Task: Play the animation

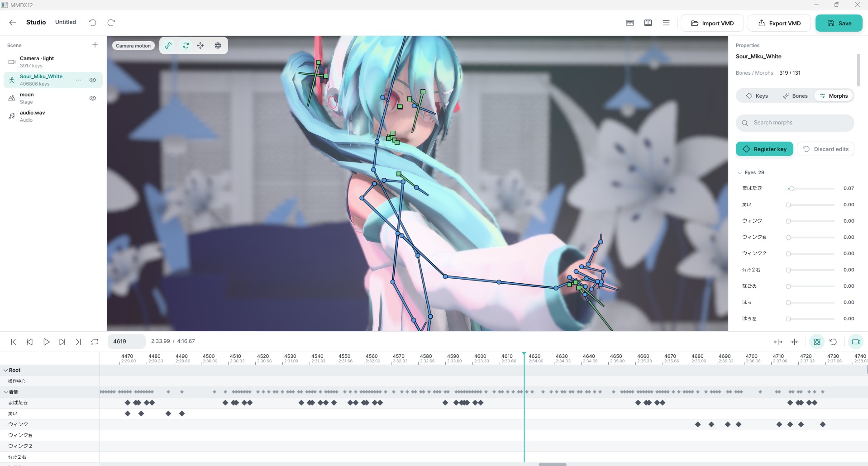Action: click(46, 342)
